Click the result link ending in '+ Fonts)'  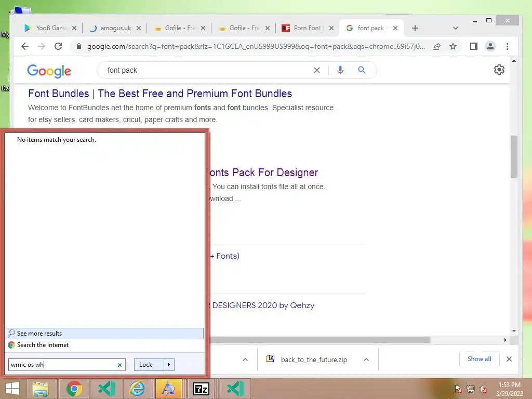click(224, 256)
